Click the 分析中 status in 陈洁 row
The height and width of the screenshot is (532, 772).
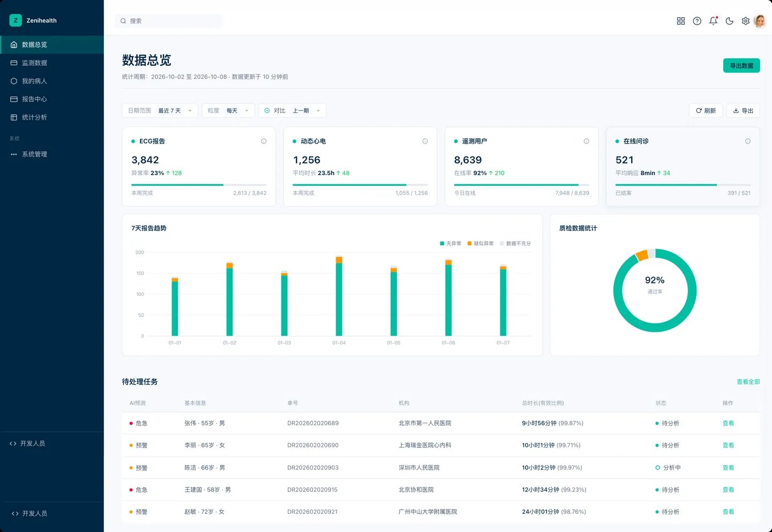click(668, 468)
